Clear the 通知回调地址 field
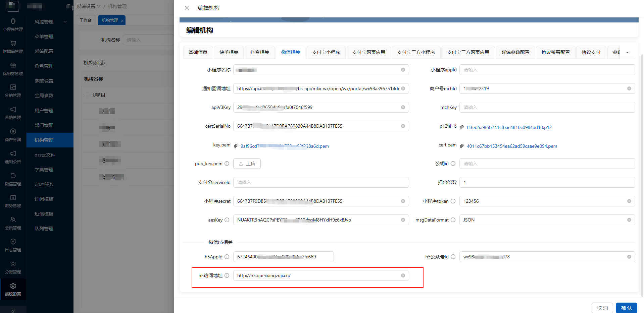The image size is (644, 313). 403,88
